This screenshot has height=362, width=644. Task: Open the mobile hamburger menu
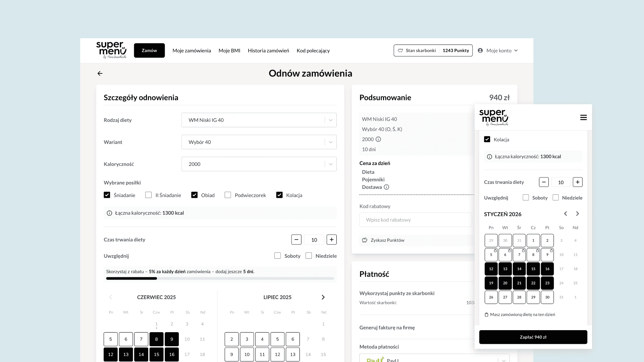583,117
